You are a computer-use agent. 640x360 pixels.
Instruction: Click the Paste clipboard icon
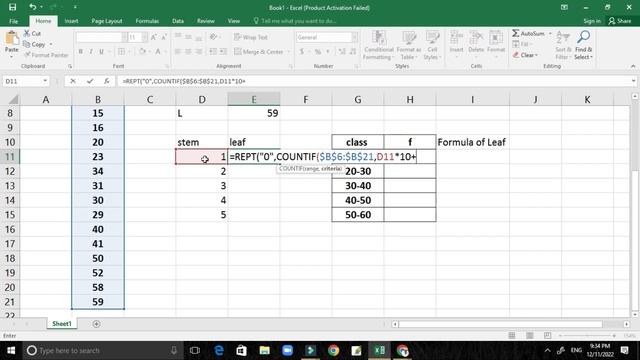12,38
